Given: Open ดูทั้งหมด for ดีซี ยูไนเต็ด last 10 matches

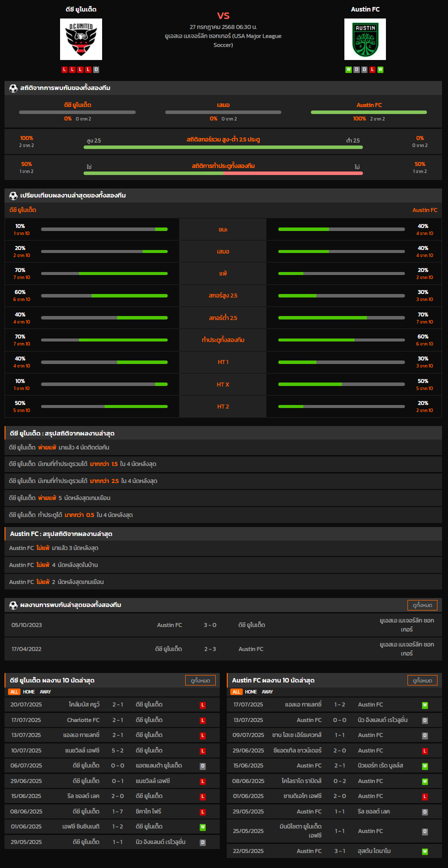Looking at the screenshot, I should coord(200,680).
